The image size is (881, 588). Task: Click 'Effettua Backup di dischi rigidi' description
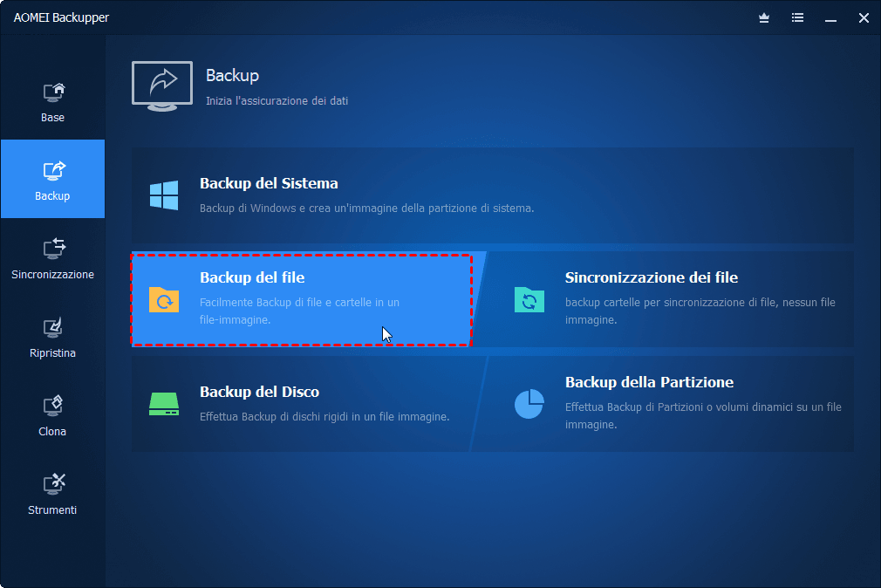324,416
